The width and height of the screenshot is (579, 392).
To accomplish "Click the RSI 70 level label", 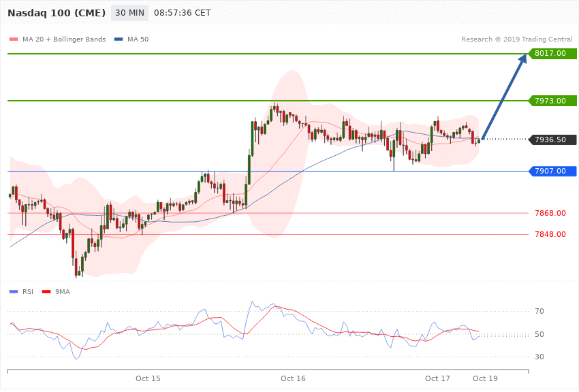I will [539, 311].
